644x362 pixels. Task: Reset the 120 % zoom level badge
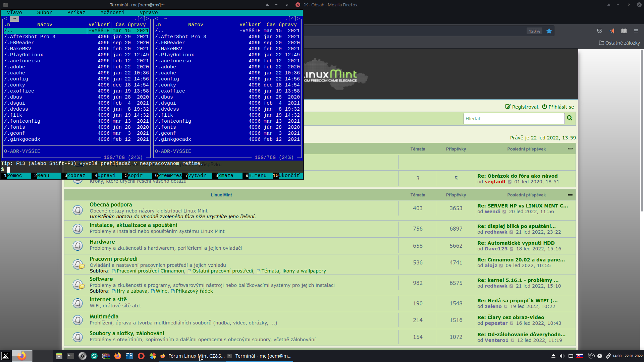point(534,31)
